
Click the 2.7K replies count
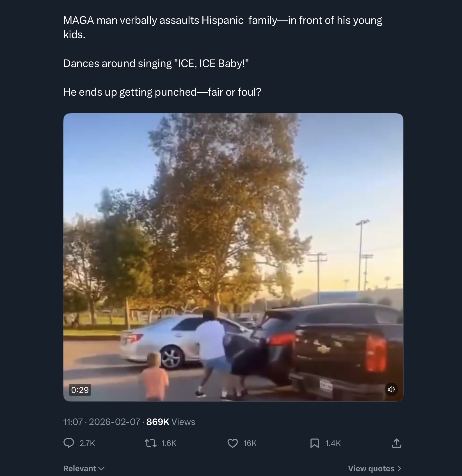click(87, 443)
